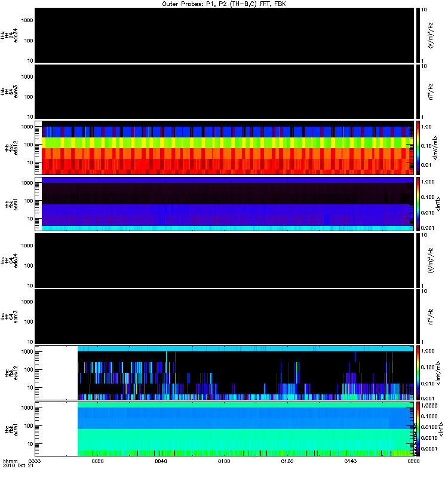448x478 pixels.
Task: Click the rainbow colorbar of the thb fbk scm1 panel
Action: tap(418, 204)
